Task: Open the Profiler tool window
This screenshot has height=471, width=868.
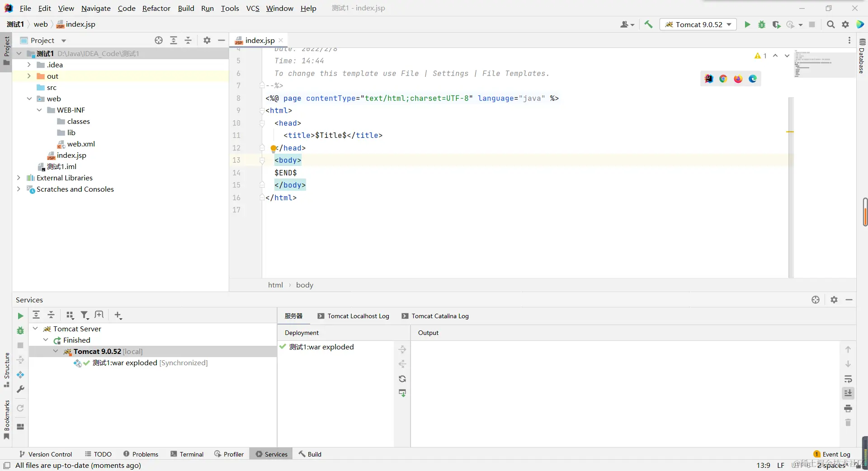Action: (229, 454)
